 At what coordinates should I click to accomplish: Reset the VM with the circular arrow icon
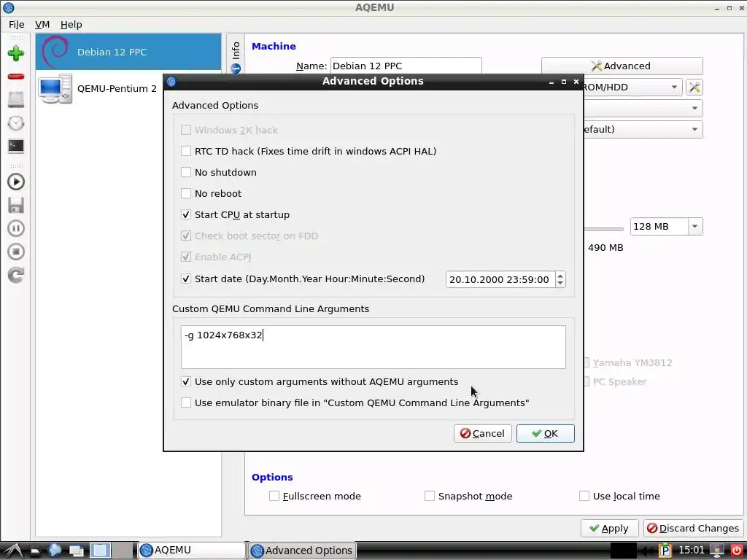(16, 275)
